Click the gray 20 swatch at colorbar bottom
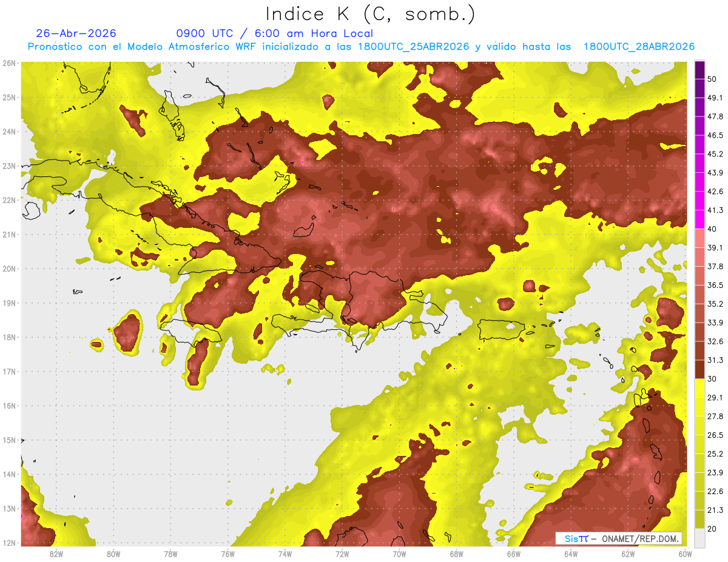 click(x=699, y=537)
